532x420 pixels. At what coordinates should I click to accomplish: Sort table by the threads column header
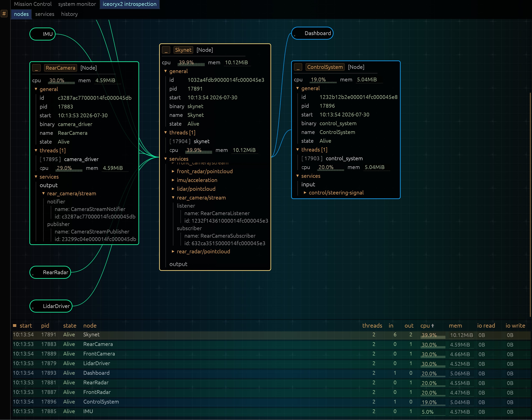[372, 325]
